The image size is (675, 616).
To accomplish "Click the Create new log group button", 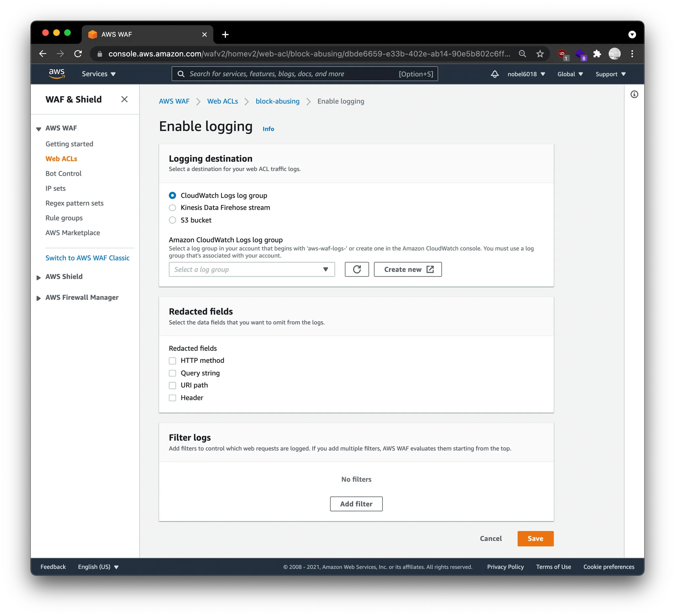I will (407, 269).
